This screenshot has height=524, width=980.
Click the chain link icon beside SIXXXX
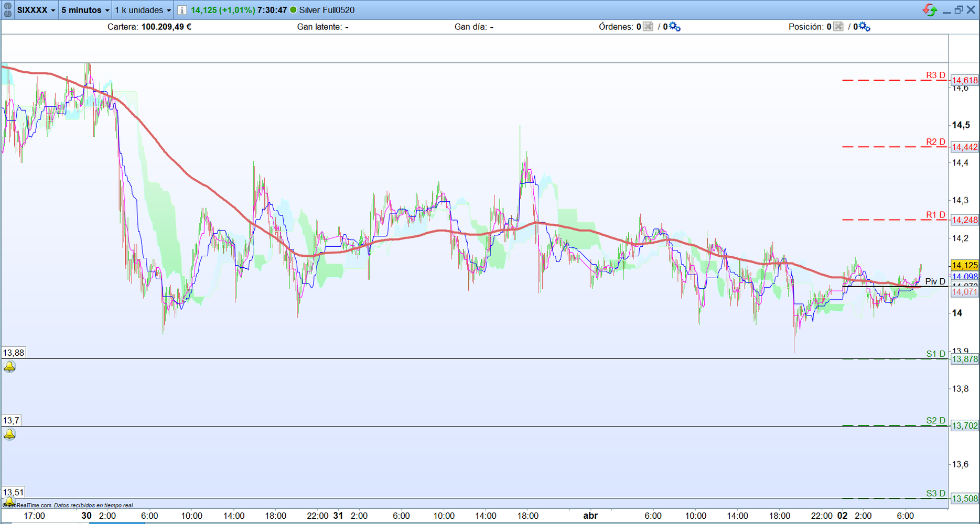click(x=7, y=10)
